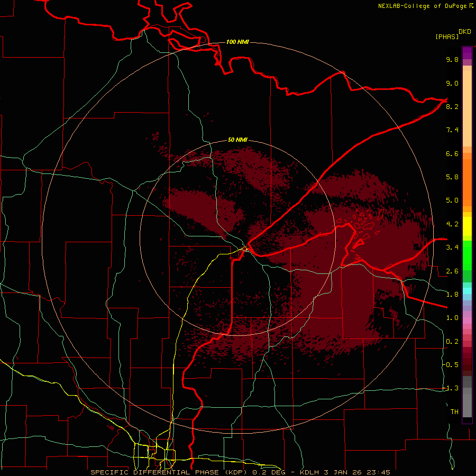Screen dimensions: 476x476
Task: Pick the yellow segment of the color bar
Action: [x=467, y=226]
